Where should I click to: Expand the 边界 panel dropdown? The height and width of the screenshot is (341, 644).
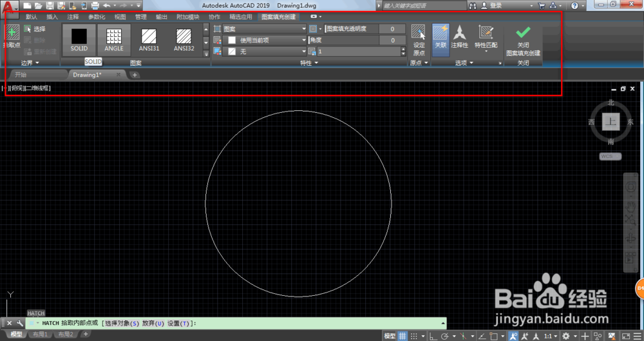tap(30, 63)
